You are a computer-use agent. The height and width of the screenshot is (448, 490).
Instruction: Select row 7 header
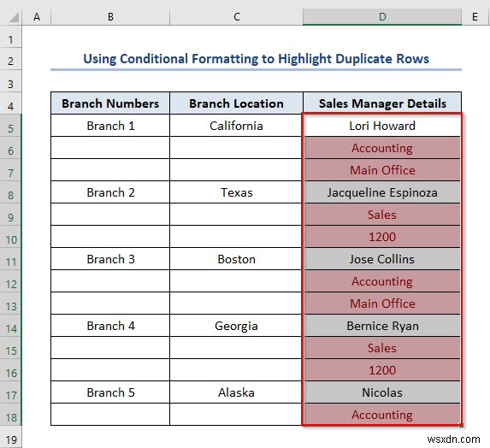[10, 170]
